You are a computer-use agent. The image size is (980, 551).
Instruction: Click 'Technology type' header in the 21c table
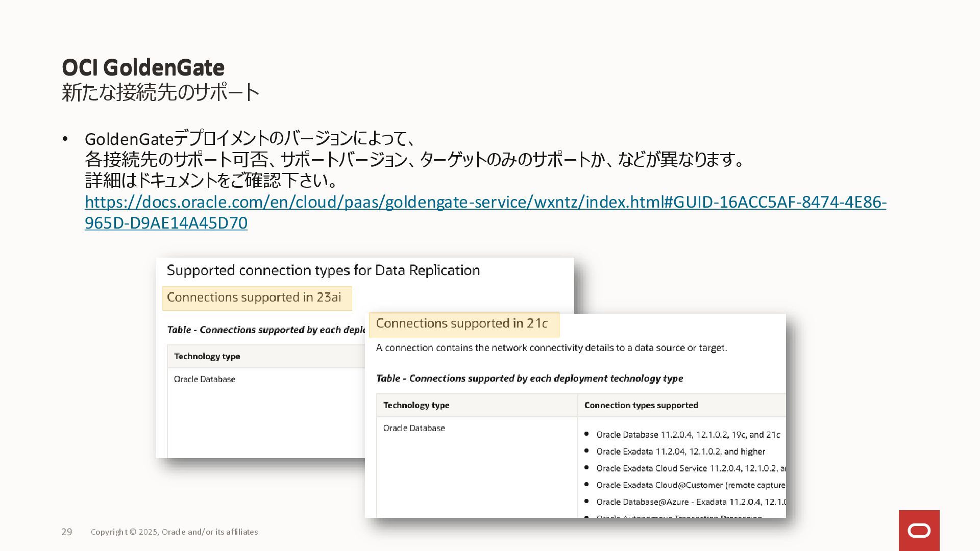tap(416, 405)
